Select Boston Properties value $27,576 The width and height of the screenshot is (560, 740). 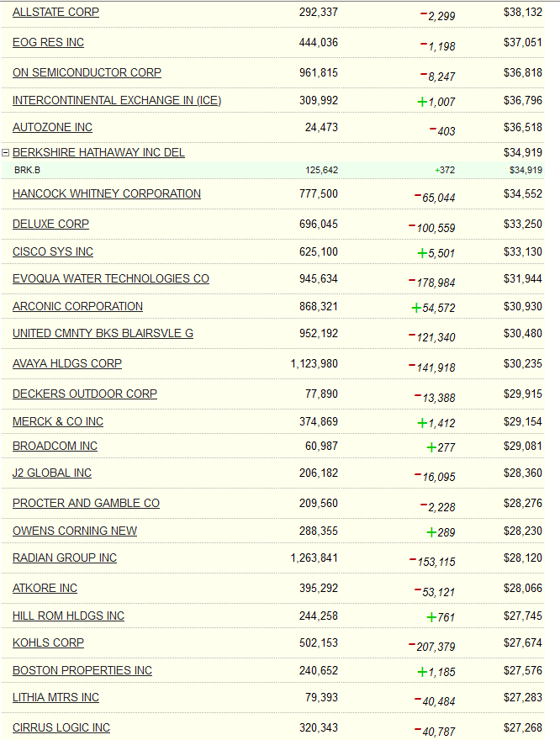point(523,671)
